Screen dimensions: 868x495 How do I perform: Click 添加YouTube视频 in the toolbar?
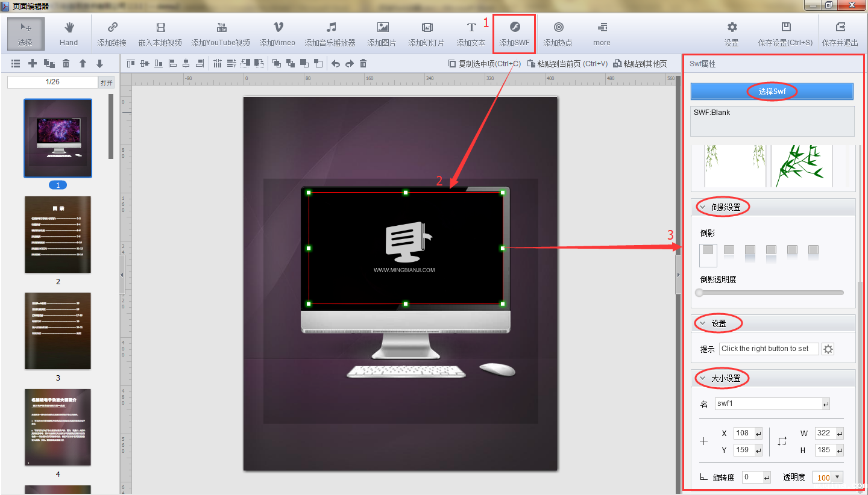221,33
